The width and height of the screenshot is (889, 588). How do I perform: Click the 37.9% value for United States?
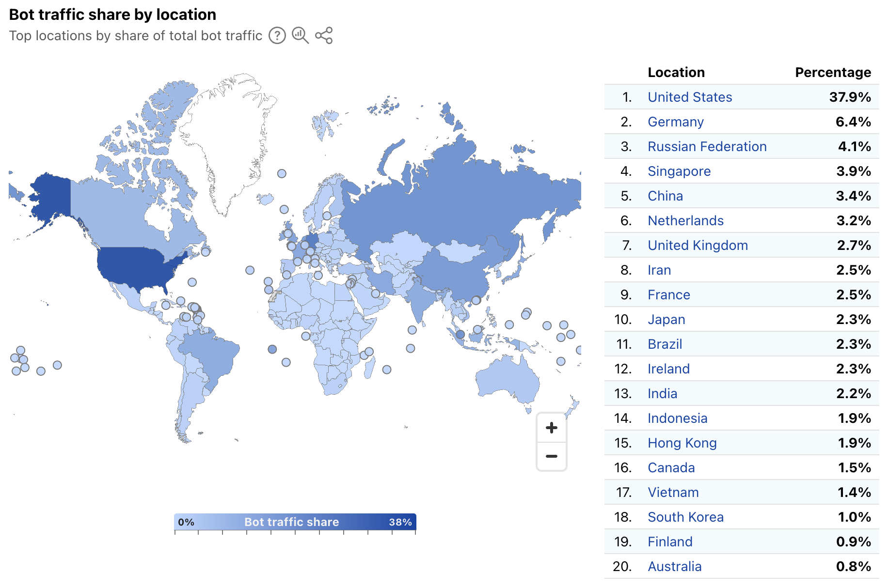pos(850,97)
